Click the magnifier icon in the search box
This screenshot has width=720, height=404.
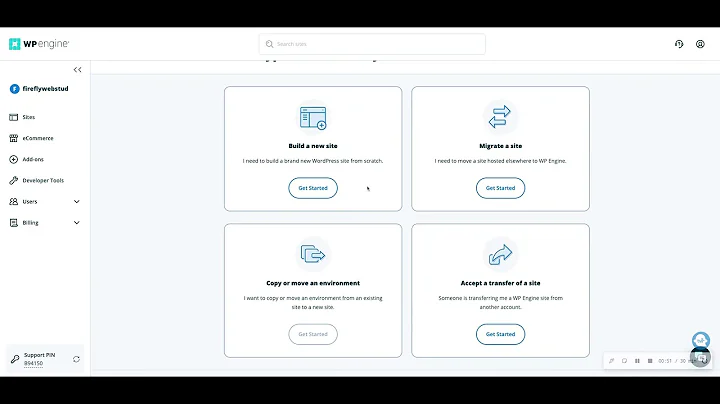pyautogui.click(x=270, y=44)
